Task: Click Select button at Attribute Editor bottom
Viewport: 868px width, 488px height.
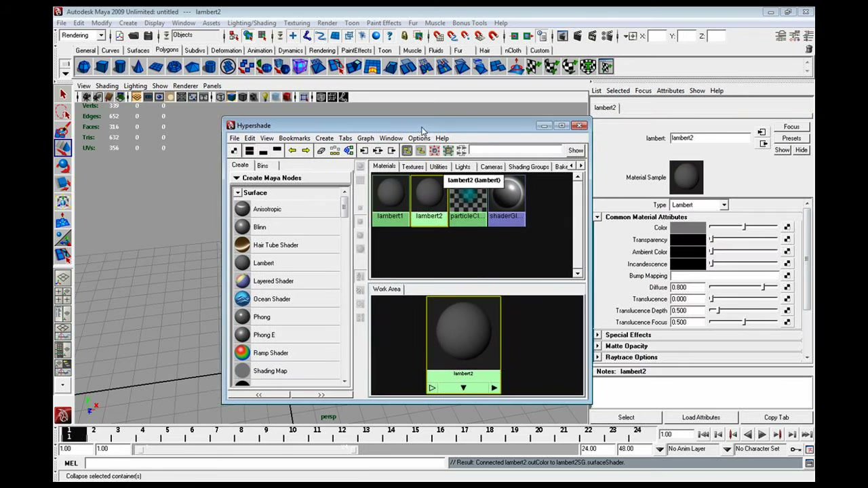Action: 626,418
